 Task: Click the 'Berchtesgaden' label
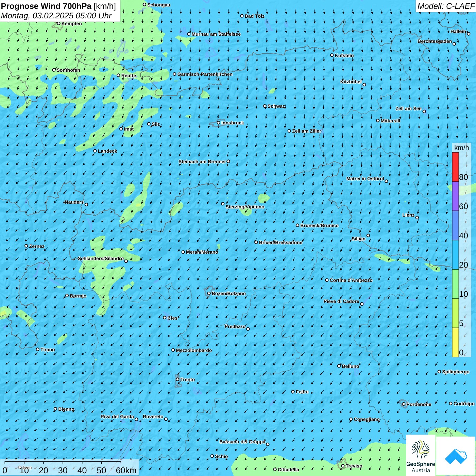tap(435, 41)
